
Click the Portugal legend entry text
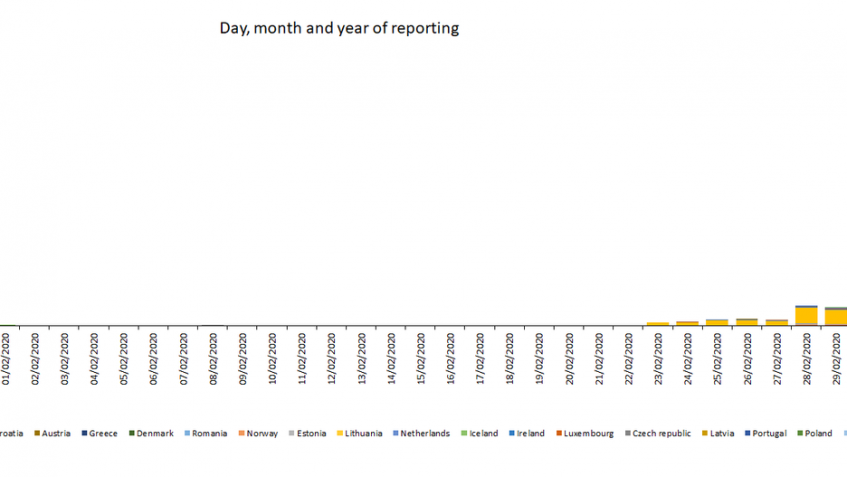point(769,433)
